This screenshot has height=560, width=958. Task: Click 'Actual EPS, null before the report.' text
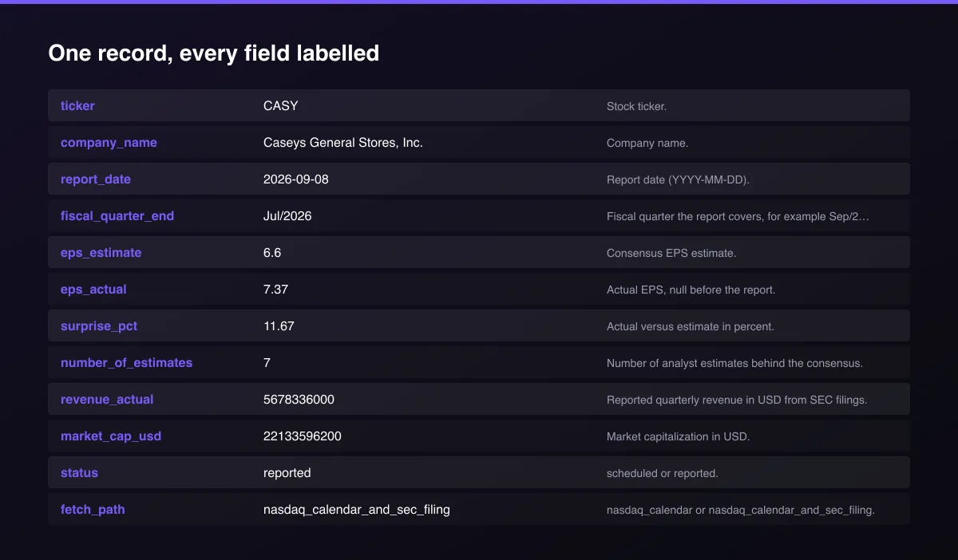(x=691, y=290)
